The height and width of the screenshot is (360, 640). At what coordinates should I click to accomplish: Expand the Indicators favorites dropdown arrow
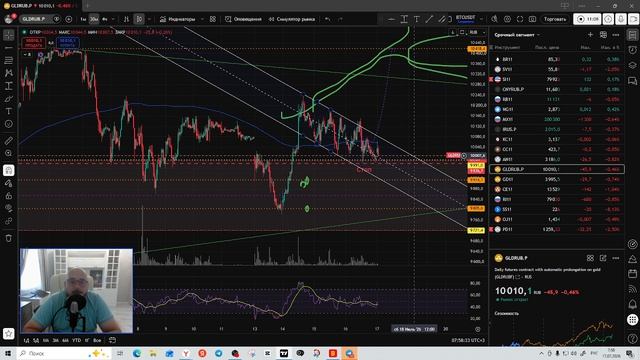(202, 19)
